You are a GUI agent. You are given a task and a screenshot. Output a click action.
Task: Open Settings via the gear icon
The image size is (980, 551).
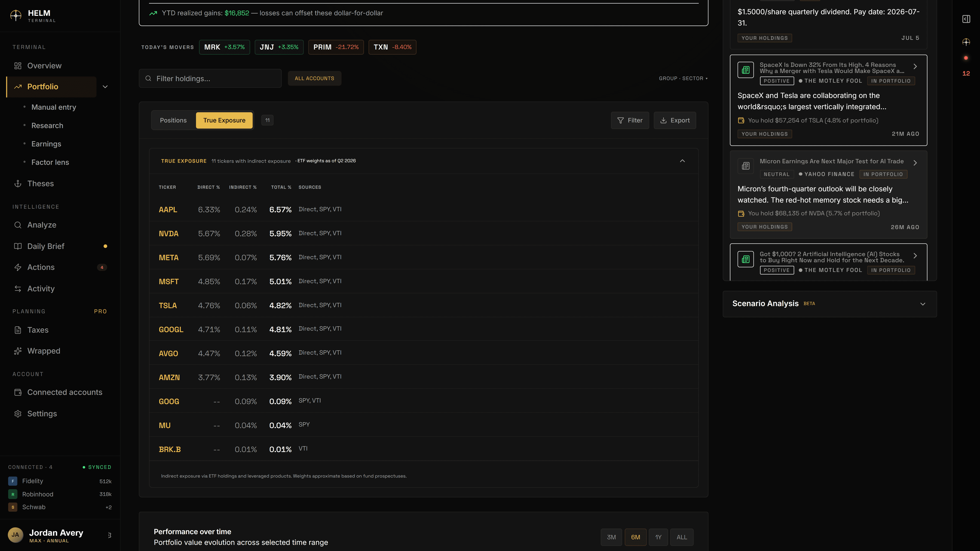point(18,414)
